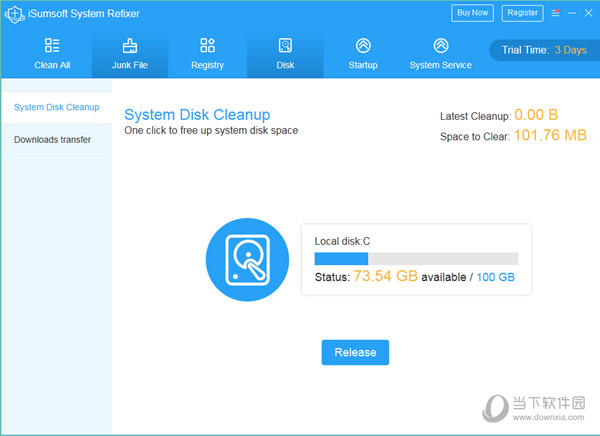Viewport: 600px width, 436px height.
Task: Select the Disk tab
Action: [x=285, y=54]
